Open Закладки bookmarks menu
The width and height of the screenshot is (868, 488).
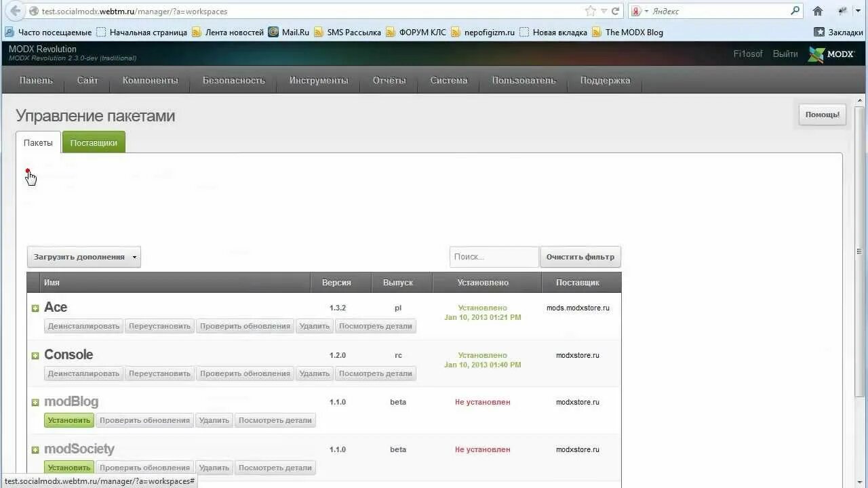tap(839, 32)
